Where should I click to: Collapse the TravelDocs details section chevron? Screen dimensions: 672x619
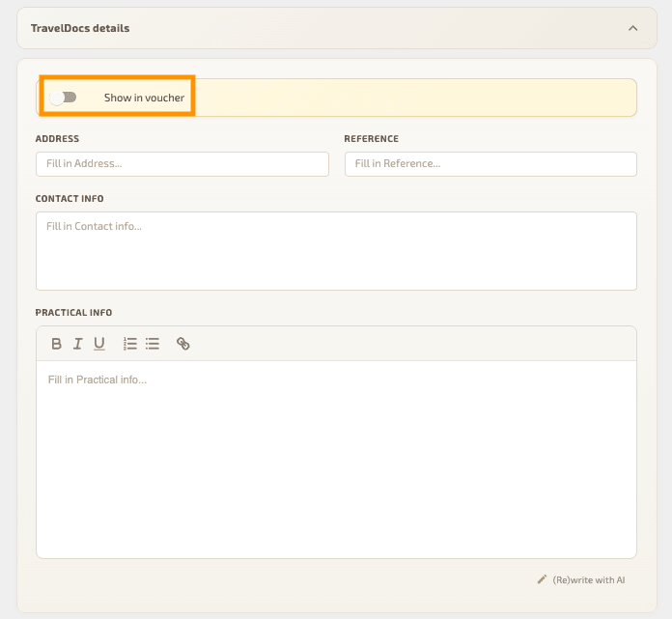pos(633,28)
